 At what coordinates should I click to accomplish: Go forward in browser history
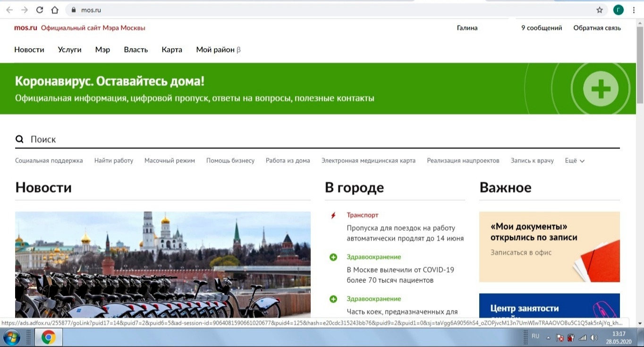25,10
